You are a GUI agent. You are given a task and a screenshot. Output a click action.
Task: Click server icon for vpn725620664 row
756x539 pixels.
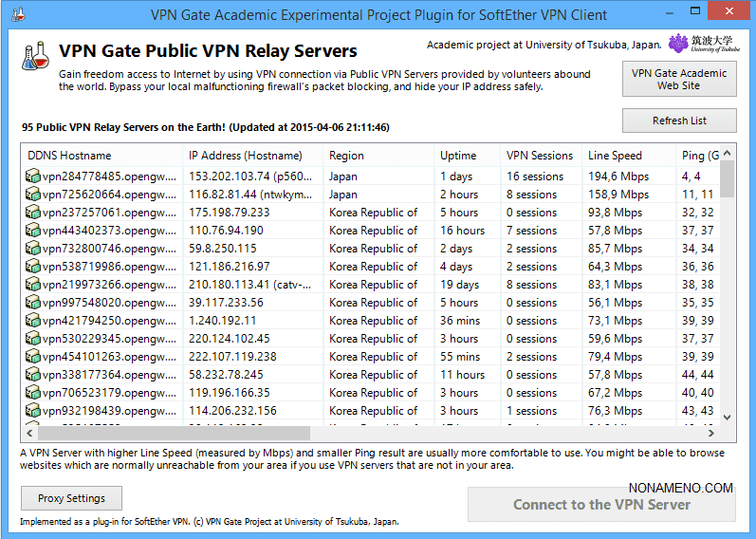click(x=33, y=195)
